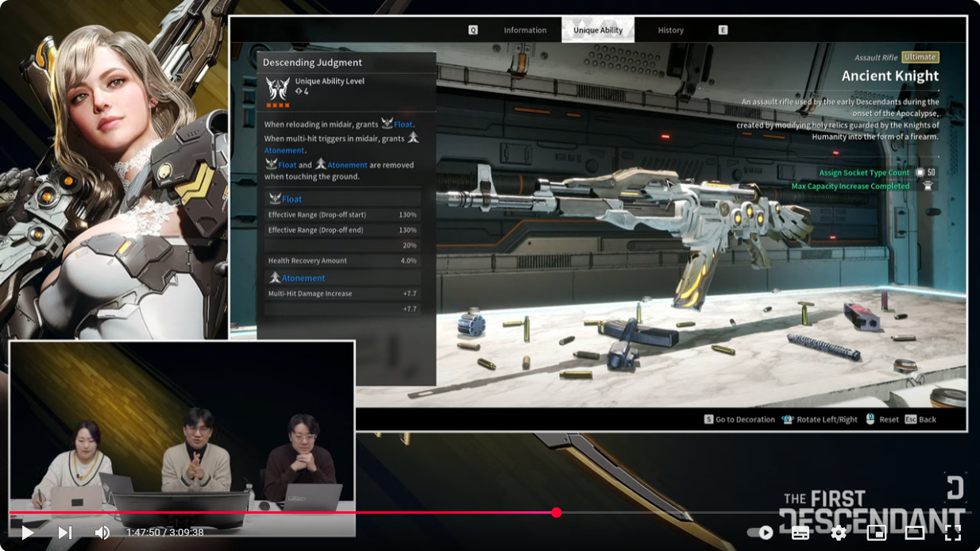Image resolution: width=980 pixels, height=551 pixels.
Task: Click the Float icon in the section header
Action: [x=275, y=199]
